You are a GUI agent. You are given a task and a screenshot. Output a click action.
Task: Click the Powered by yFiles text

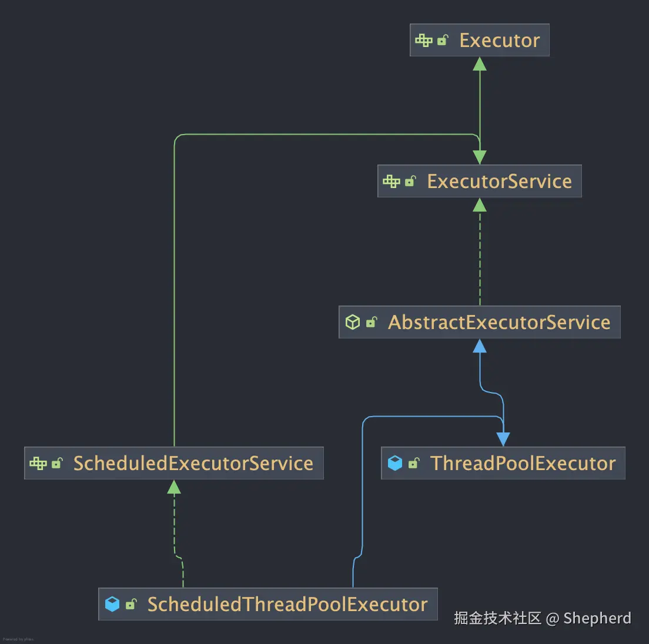[18, 639]
